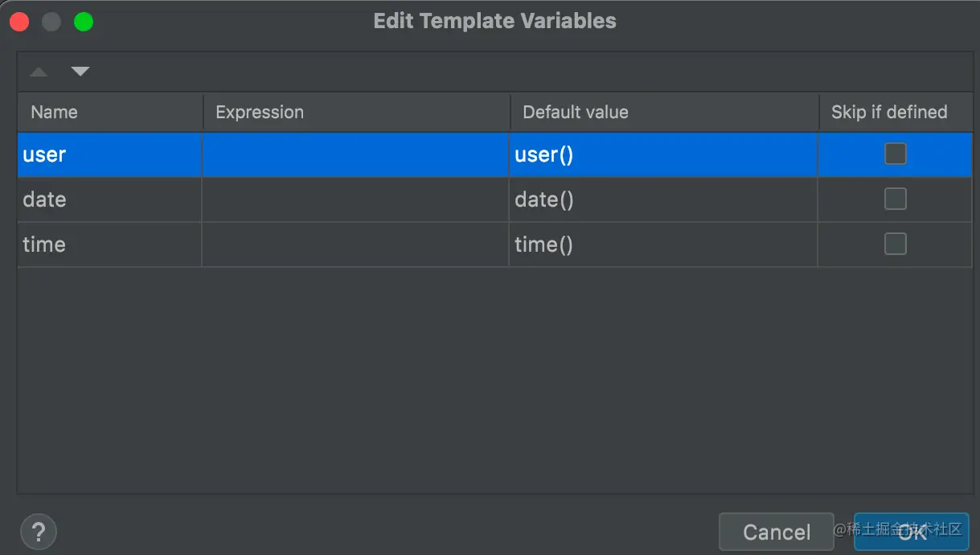Image resolution: width=980 pixels, height=555 pixels.
Task: Click the Default value column header
Action: [576, 112]
